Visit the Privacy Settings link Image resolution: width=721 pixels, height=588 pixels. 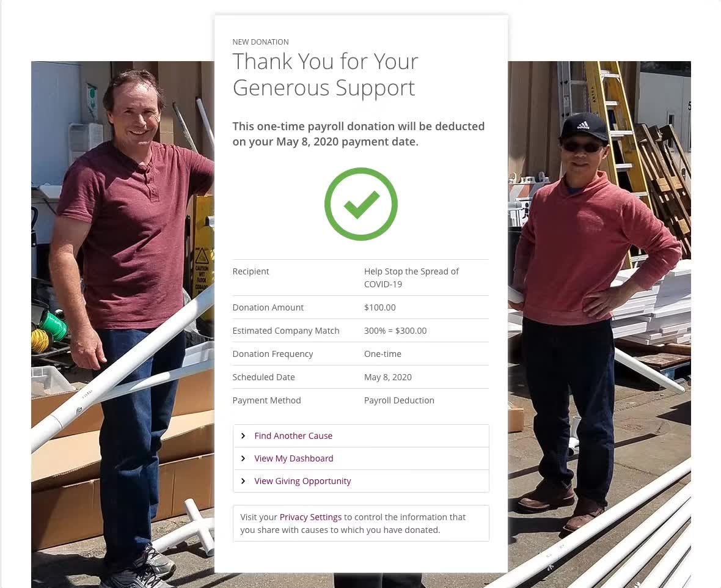tap(310, 517)
